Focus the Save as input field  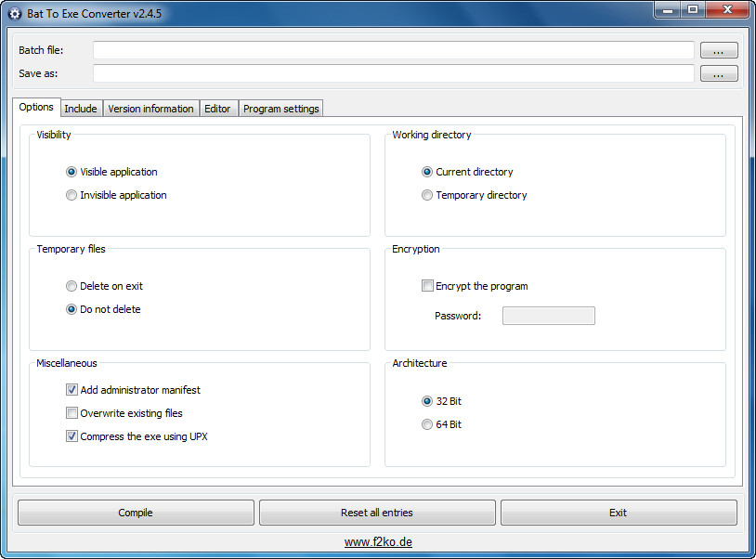pos(394,73)
